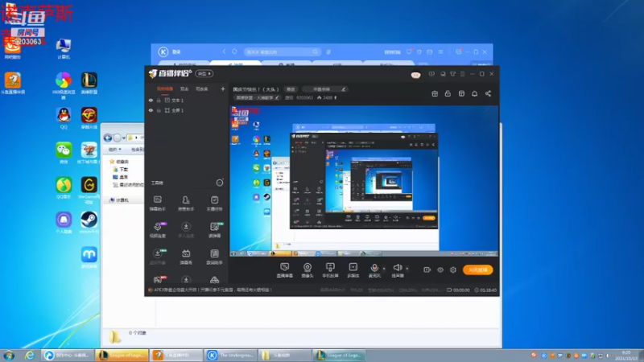Select 下载 in Explorer navigation tree
The image size is (644, 362).
(120, 169)
